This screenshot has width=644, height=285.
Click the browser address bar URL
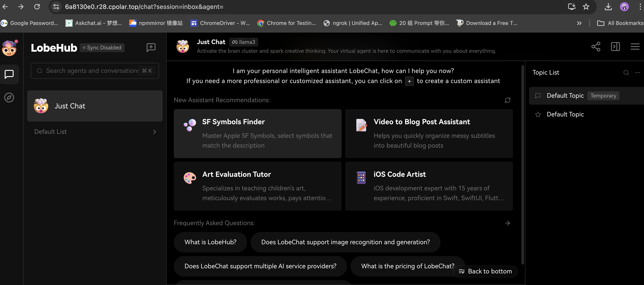point(144,7)
